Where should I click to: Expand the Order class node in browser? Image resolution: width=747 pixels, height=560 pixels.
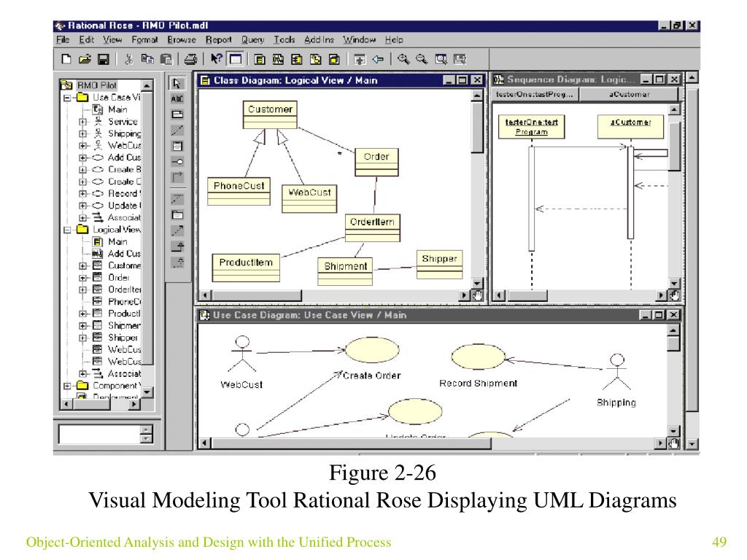coord(83,278)
